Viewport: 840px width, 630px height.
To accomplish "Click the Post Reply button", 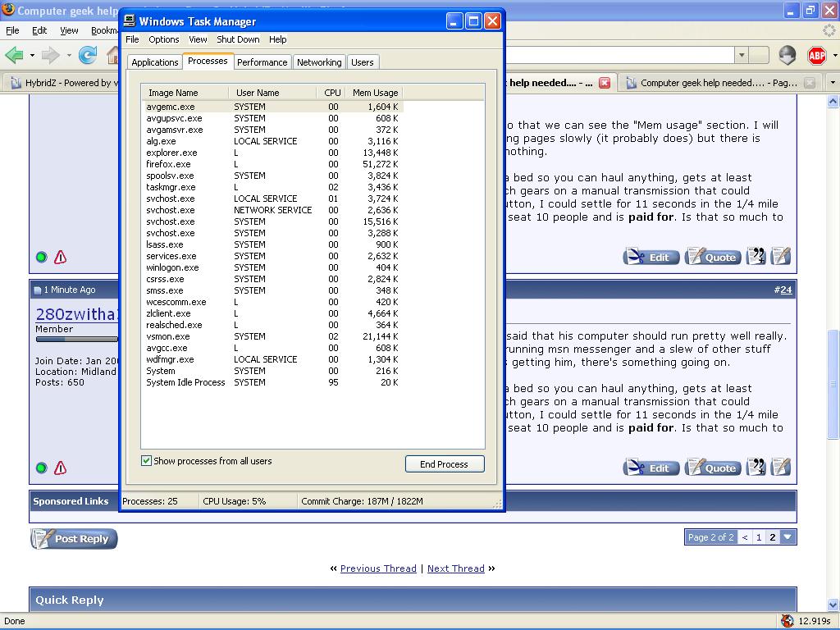I will pos(75,539).
